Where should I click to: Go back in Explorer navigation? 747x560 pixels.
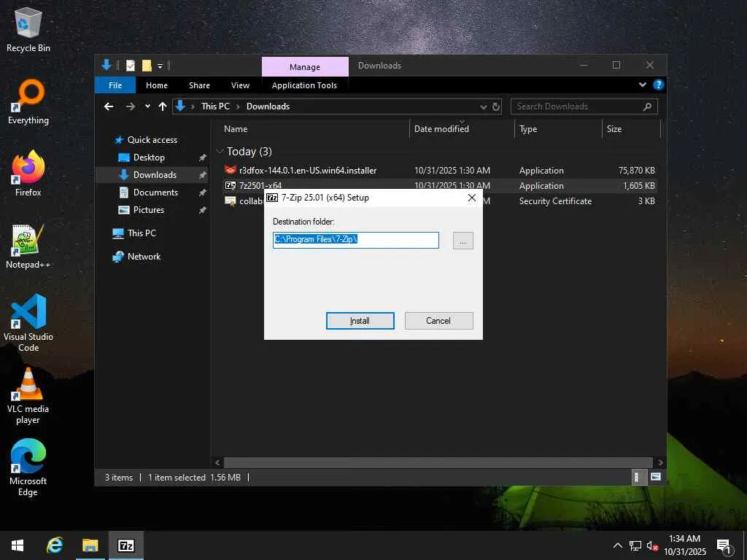(x=109, y=106)
